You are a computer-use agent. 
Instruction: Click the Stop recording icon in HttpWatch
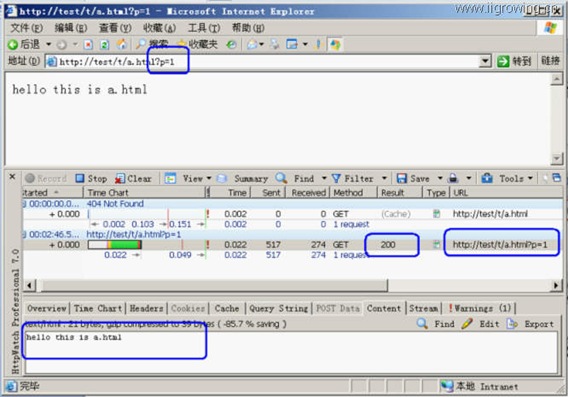tap(80, 178)
